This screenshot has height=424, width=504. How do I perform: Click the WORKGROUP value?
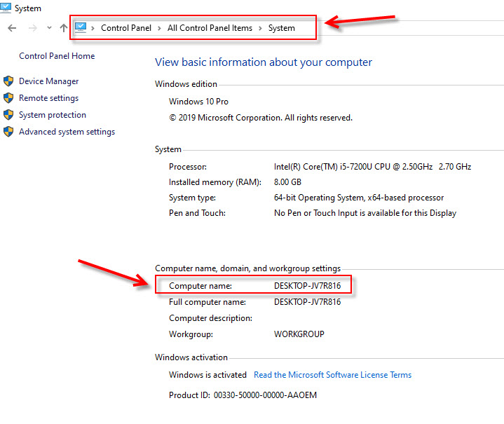pos(299,334)
